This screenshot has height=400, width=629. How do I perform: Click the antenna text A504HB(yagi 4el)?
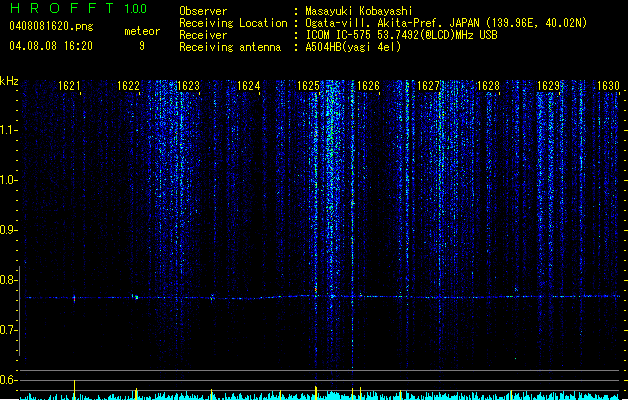click(x=353, y=47)
